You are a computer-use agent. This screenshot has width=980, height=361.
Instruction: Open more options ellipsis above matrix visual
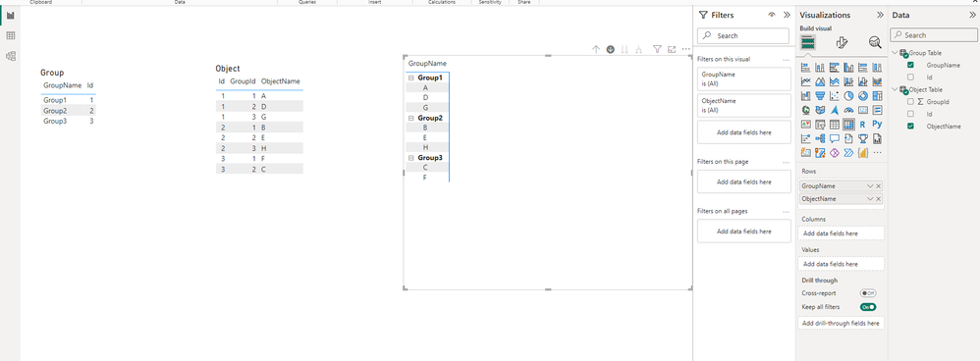click(686, 49)
